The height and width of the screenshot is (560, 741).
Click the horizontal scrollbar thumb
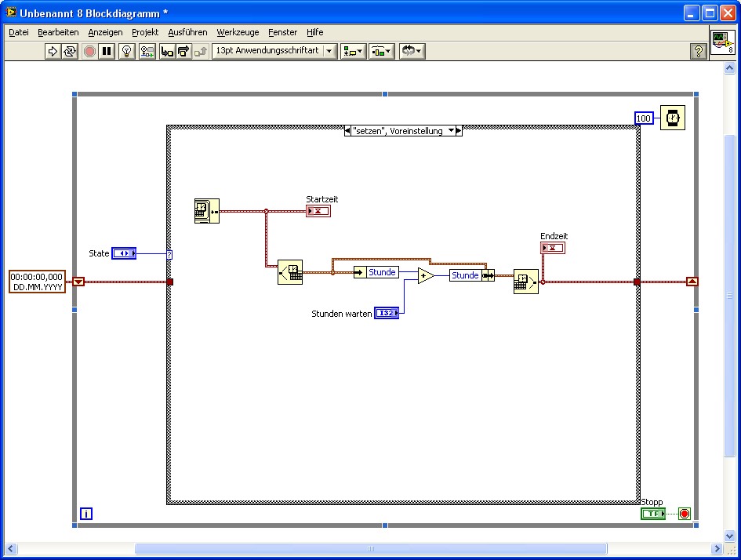tap(371, 549)
